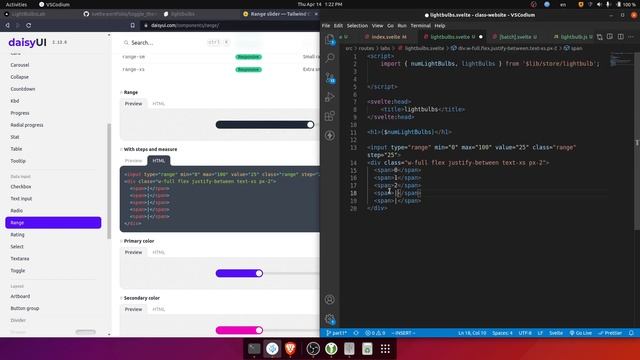Click Spaces: 4 in status bar
Image resolution: width=640 pixels, height=360 pixels.
(x=502, y=333)
